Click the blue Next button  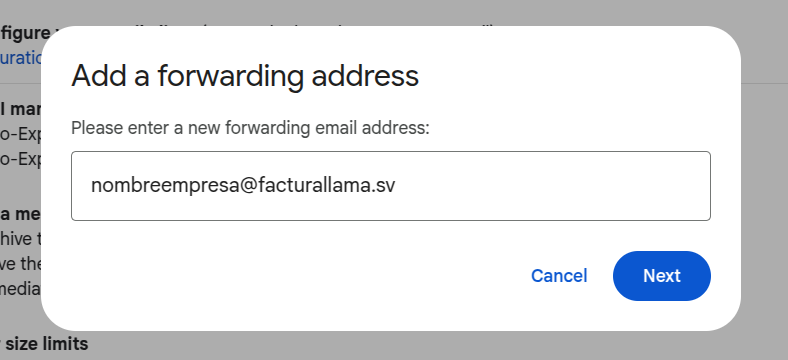(661, 276)
